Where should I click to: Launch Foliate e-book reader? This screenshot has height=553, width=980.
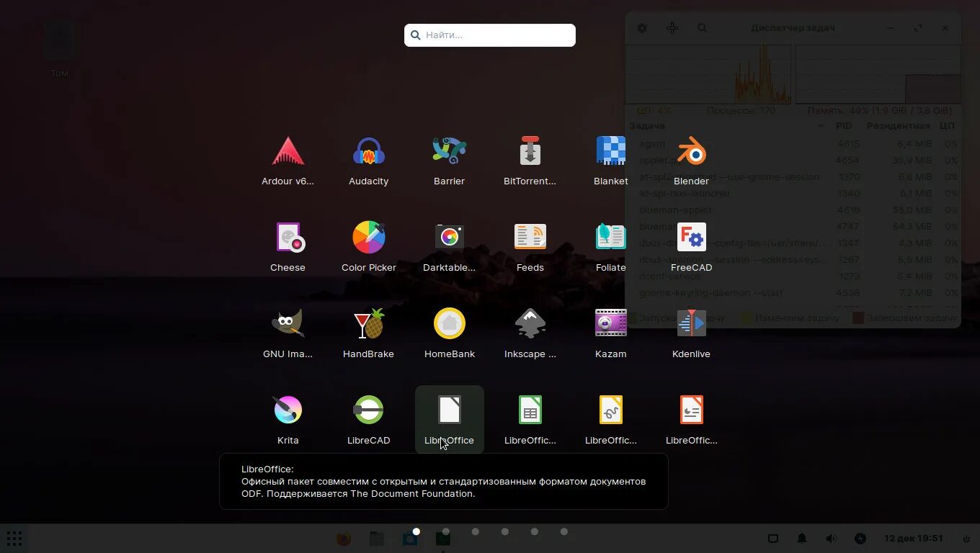pyautogui.click(x=610, y=247)
